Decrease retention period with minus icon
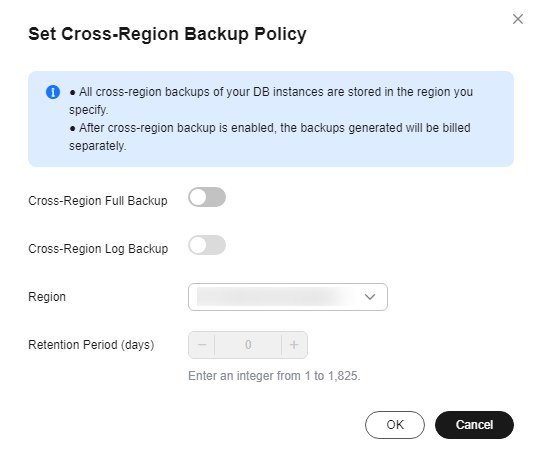 point(202,345)
